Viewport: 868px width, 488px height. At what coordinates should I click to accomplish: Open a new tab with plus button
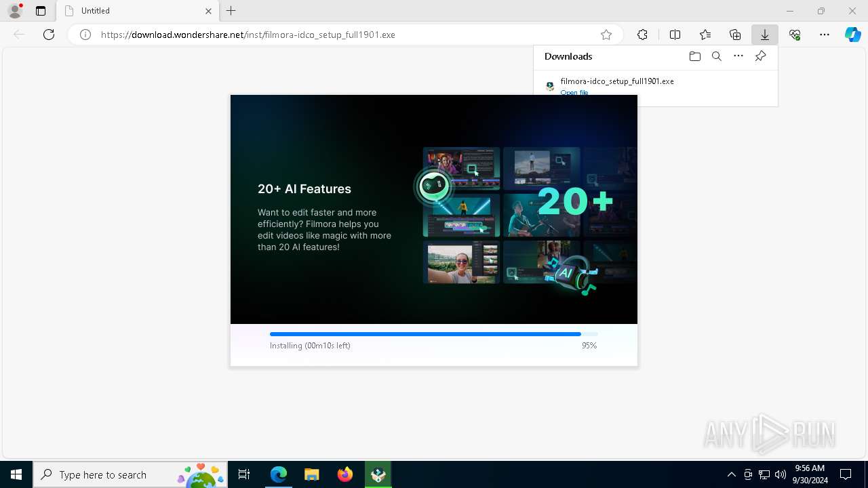(x=231, y=11)
